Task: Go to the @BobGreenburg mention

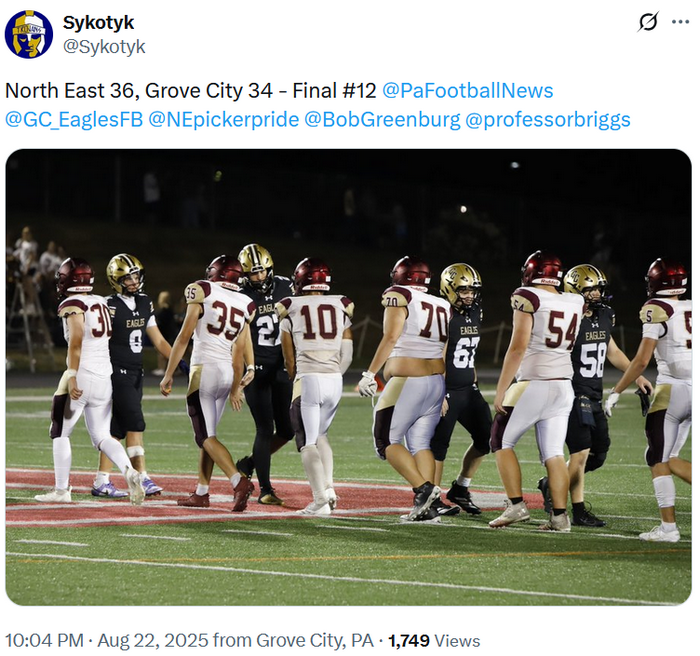Action: click(x=382, y=119)
